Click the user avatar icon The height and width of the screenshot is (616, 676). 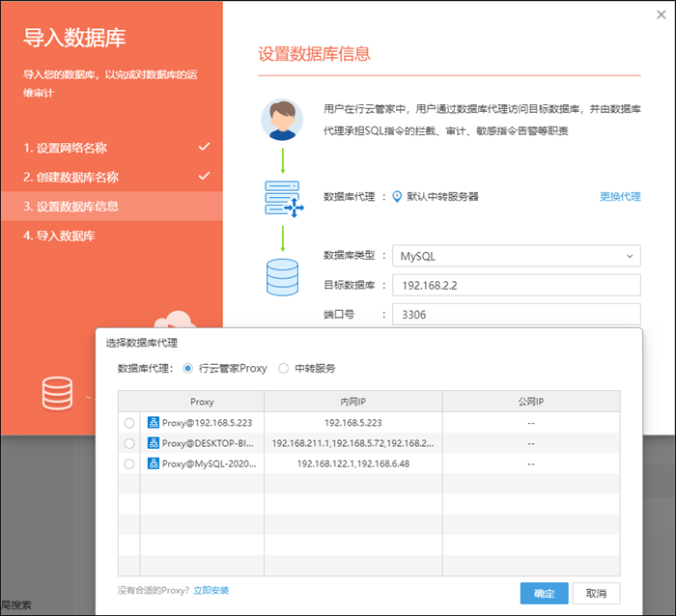[x=282, y=119]
